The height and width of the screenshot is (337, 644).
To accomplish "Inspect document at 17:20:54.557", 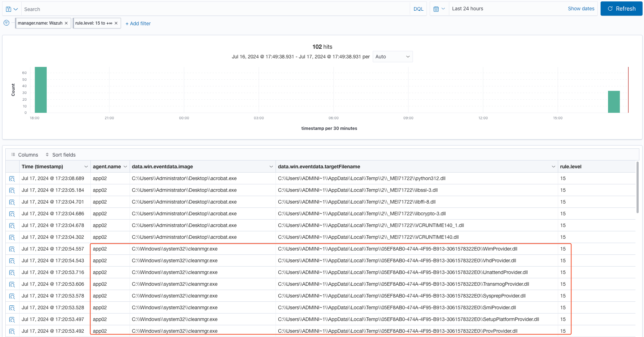I will click(x=12, y=249).
